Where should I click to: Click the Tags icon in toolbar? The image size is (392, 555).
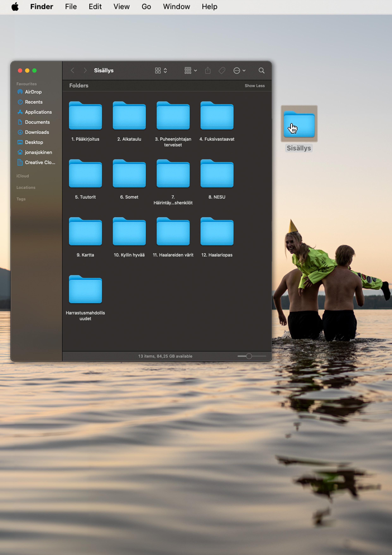222,71
